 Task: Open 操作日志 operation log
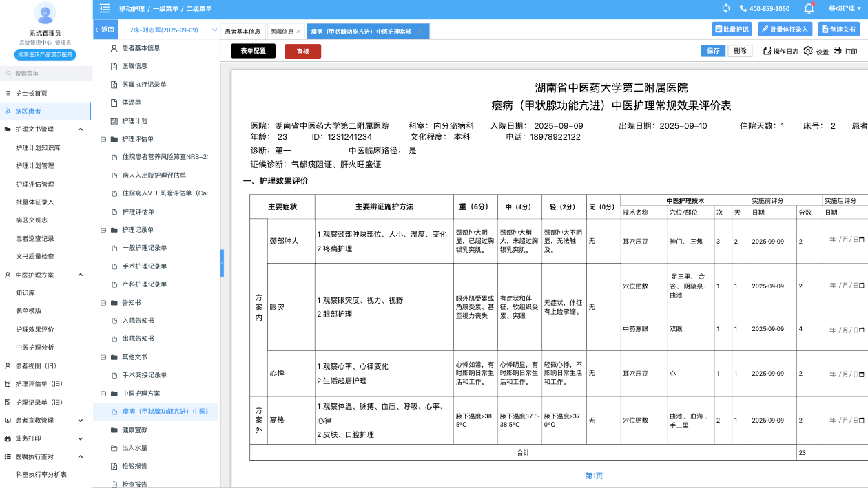pos(781,51)
